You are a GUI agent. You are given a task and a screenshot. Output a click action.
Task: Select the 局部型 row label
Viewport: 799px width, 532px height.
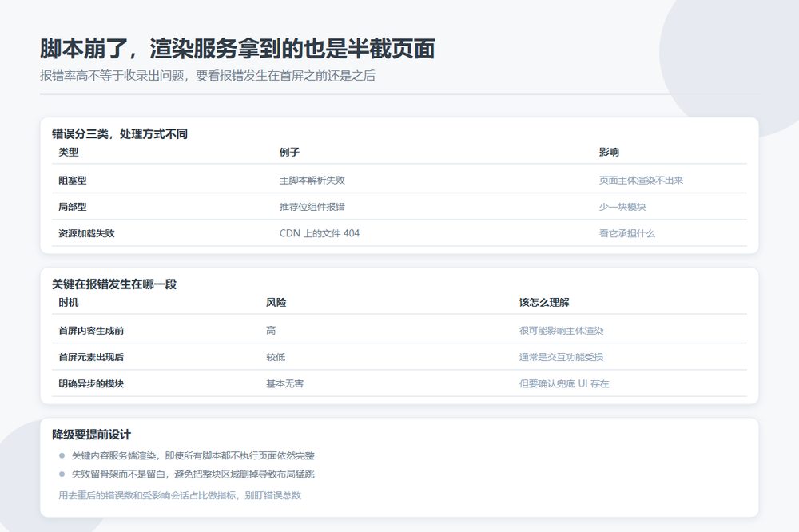(73, 207)
